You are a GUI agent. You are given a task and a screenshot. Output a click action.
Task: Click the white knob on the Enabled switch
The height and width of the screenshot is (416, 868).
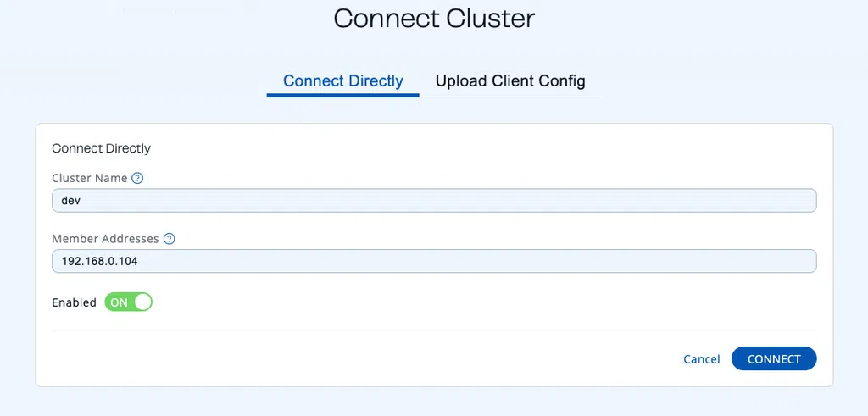[142, 302]
